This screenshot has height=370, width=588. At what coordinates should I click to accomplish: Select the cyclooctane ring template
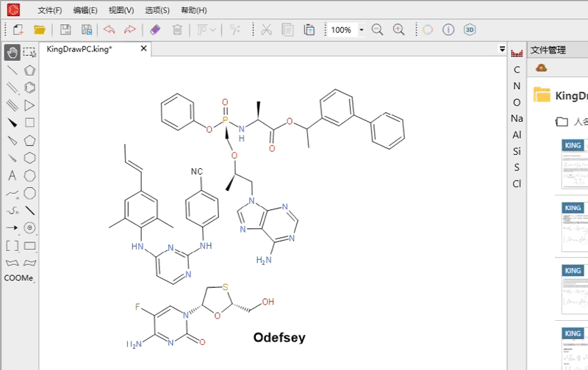(29, 193)
